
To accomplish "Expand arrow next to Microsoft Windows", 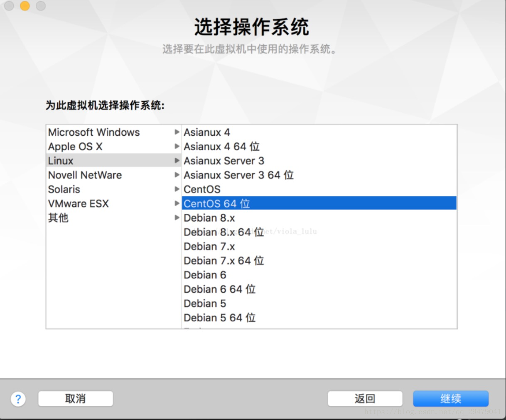I will [x=177, y=132].
